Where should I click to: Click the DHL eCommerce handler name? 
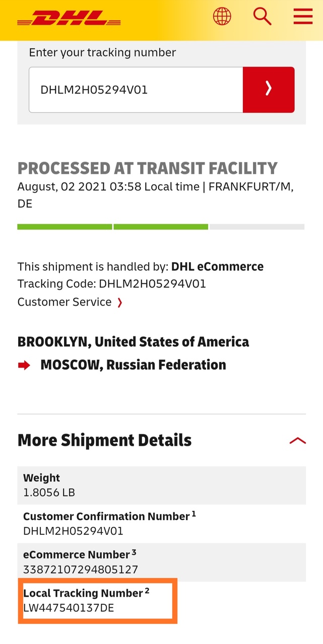[x=217, y=267]
